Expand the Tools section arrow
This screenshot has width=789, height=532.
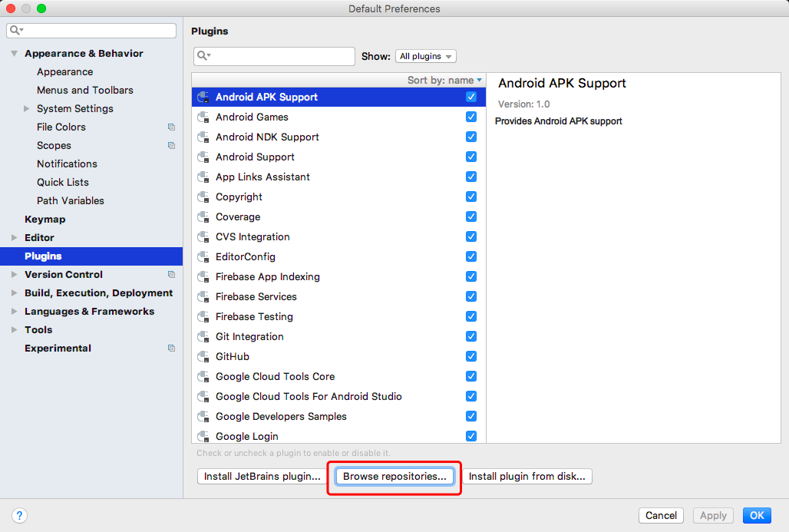click(x=14, y=329)
